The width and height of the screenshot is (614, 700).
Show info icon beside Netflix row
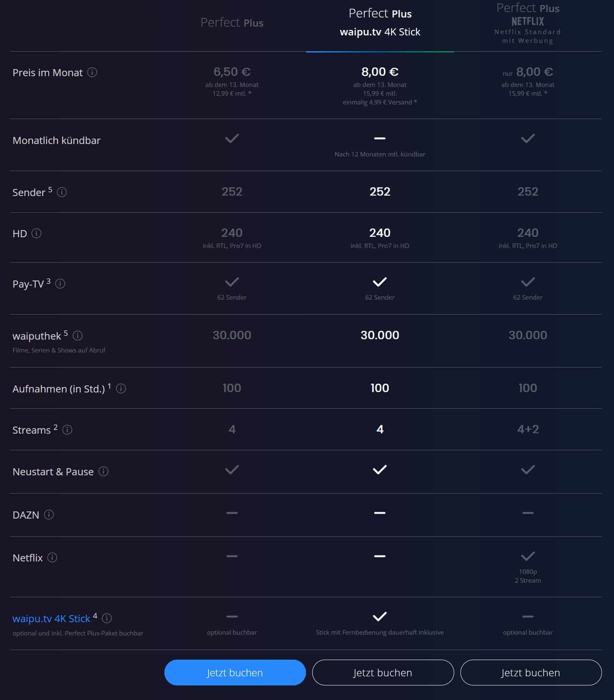click(x=52, y=558)
